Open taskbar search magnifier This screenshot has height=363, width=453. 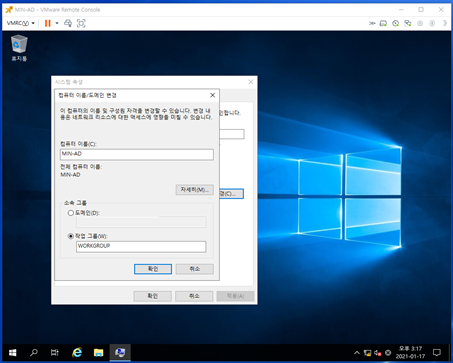pyautogui.click(x=34, y=353)
